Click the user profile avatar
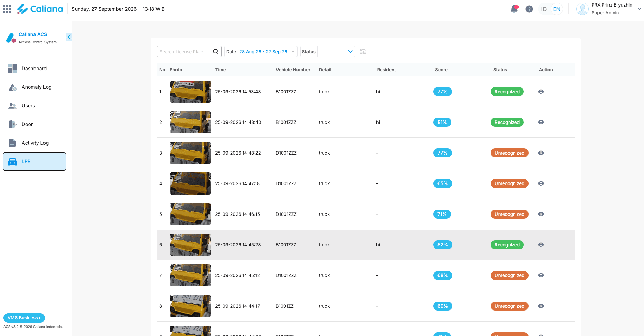Image resolution: width=644 pixels, height=336 pixels. pyautogui.click(x=582, y=9)
